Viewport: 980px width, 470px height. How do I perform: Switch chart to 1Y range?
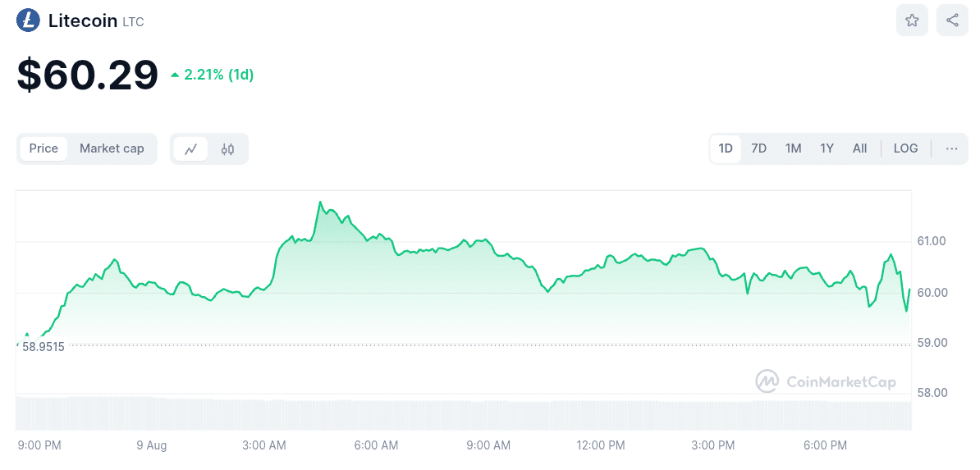[x=827, y=148]
